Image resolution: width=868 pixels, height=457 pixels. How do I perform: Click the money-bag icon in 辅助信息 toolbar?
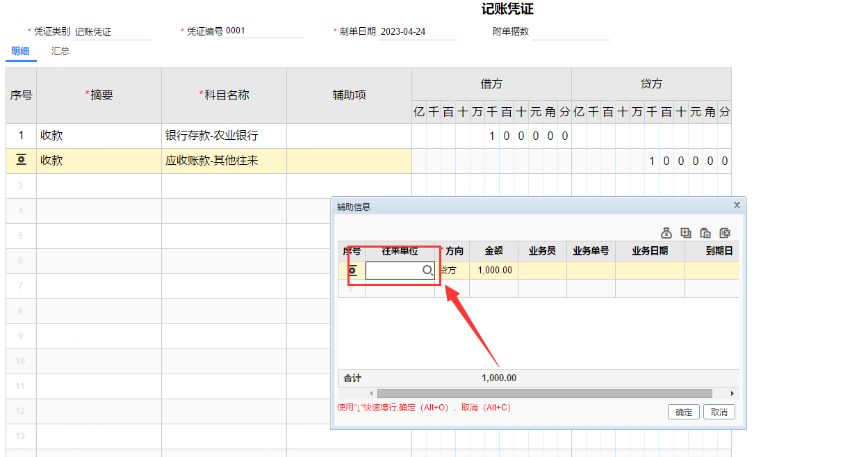pos(666,233)
